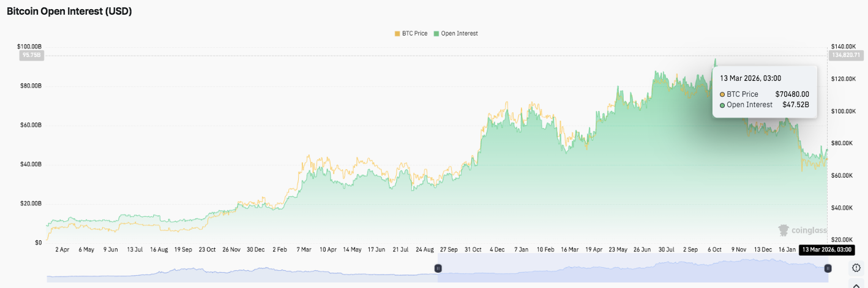Click the alert badge icon at bottom right

[x=856, y=268]
